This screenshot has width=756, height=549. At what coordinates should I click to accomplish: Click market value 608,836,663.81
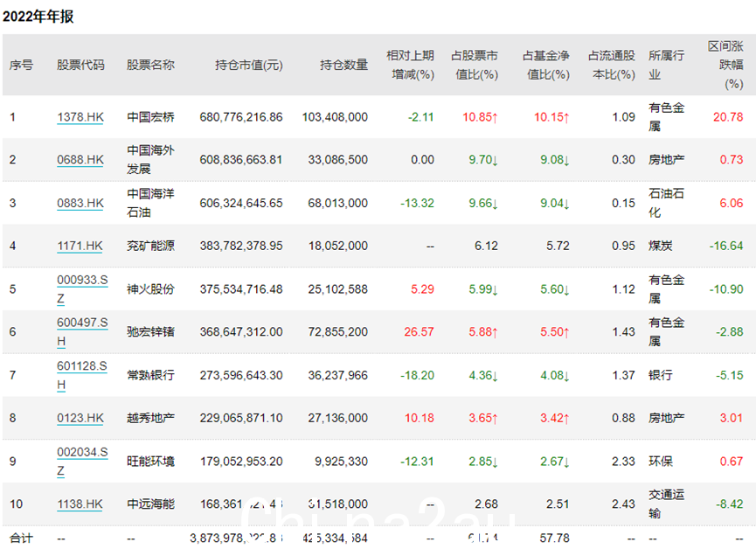tap(241, 160)
